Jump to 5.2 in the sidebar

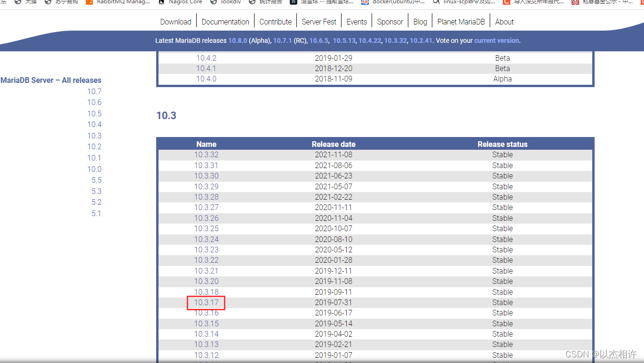96,202
